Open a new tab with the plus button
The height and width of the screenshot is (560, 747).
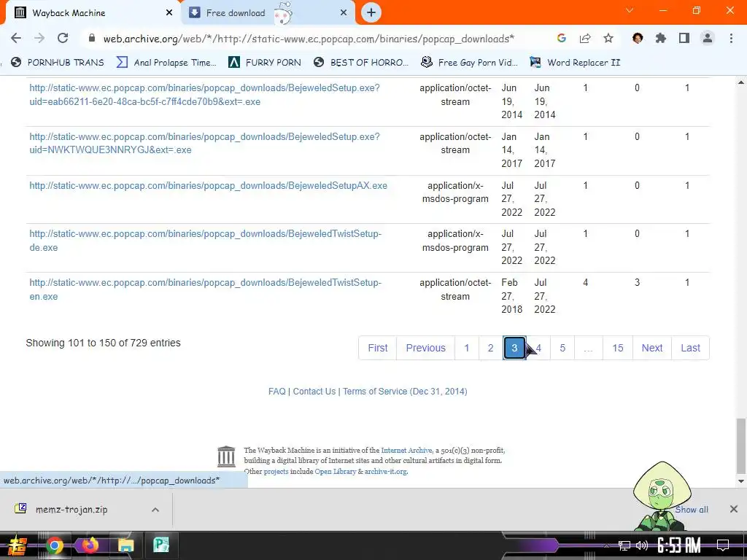371,12
